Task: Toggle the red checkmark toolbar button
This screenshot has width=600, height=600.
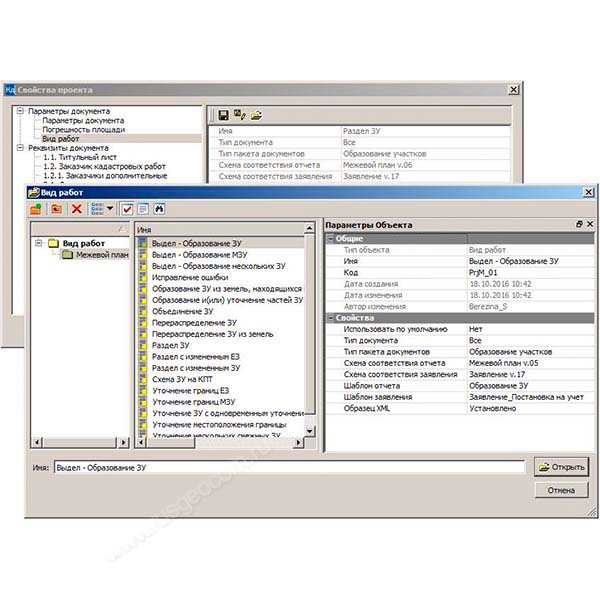Action: pos(127,208)
